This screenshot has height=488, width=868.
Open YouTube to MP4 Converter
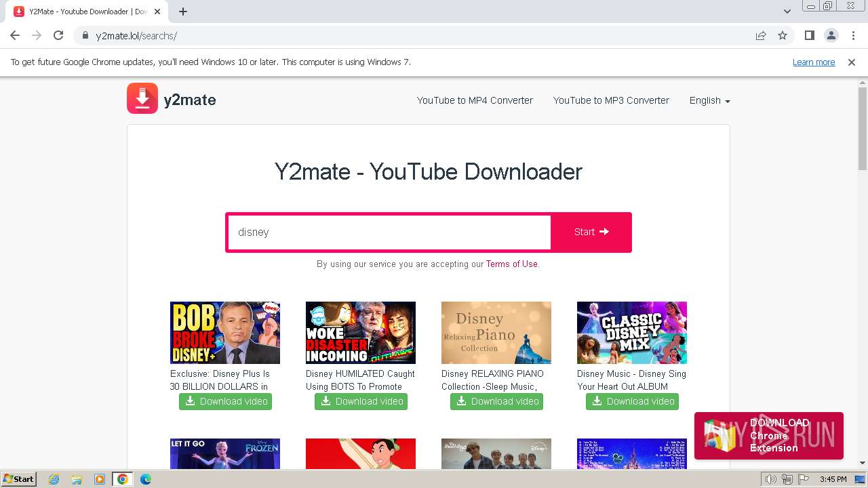[x=475, y=100]
